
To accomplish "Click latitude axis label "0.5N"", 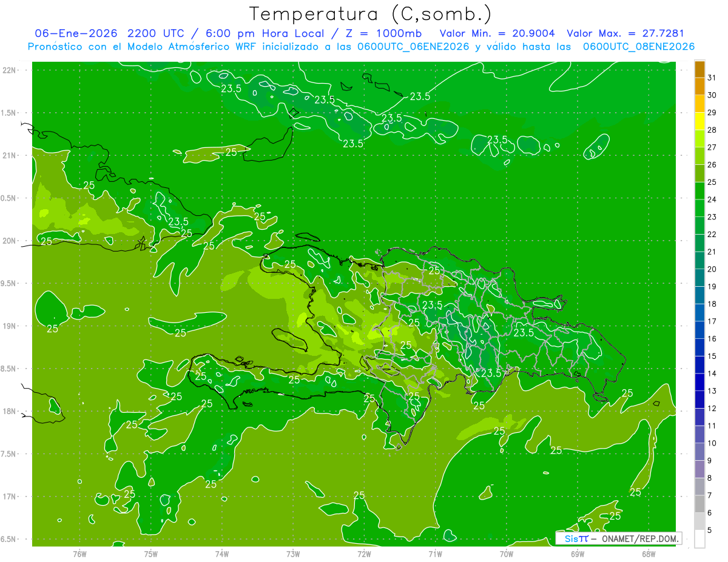I will click(x=9, y=198).
